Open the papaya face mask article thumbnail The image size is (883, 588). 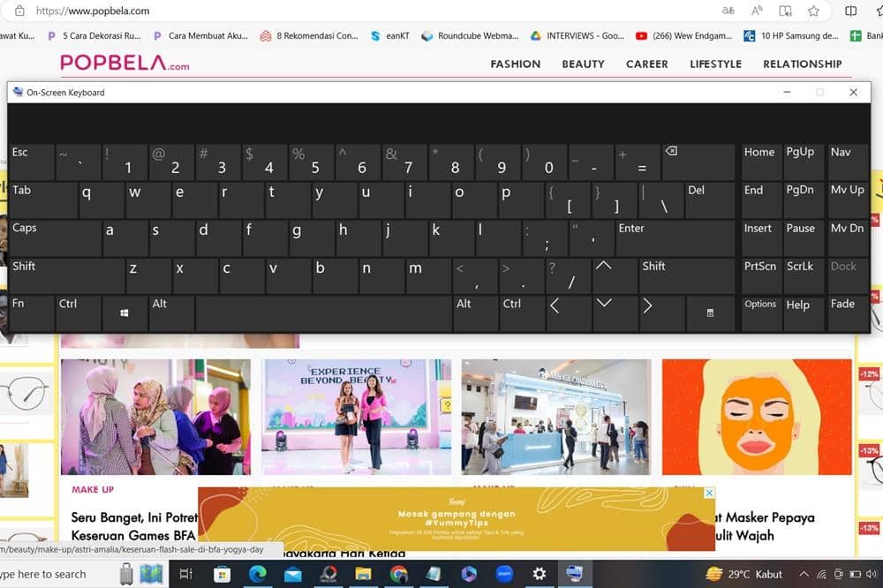click(758, 417)
